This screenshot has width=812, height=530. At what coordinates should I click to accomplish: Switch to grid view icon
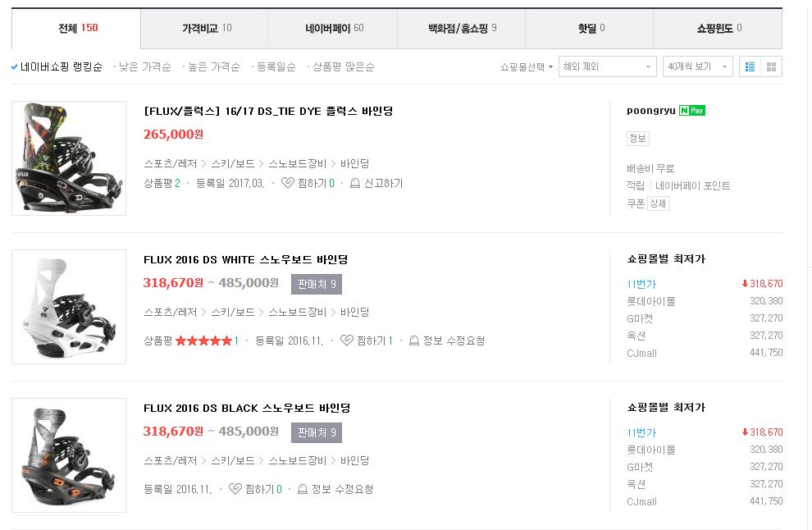pos(771,66)
